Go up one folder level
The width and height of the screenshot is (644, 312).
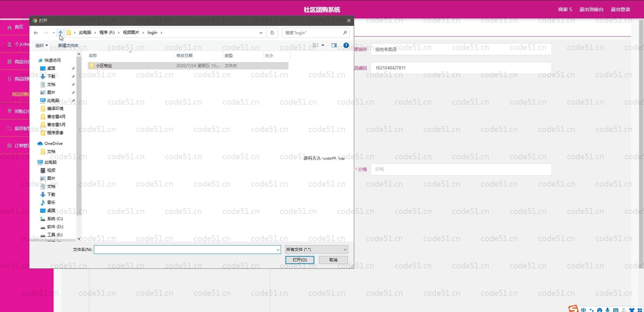(60, 33)
